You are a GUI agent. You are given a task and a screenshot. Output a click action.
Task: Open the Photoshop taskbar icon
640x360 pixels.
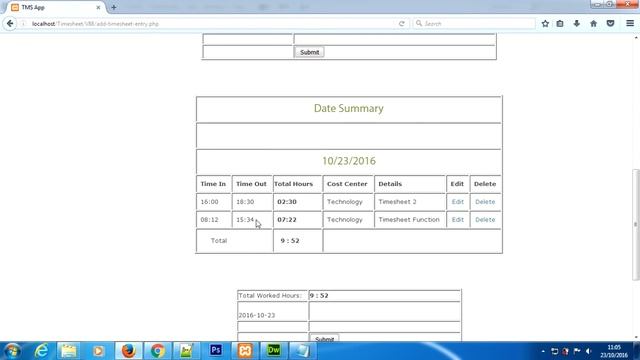tap(216, 351)
